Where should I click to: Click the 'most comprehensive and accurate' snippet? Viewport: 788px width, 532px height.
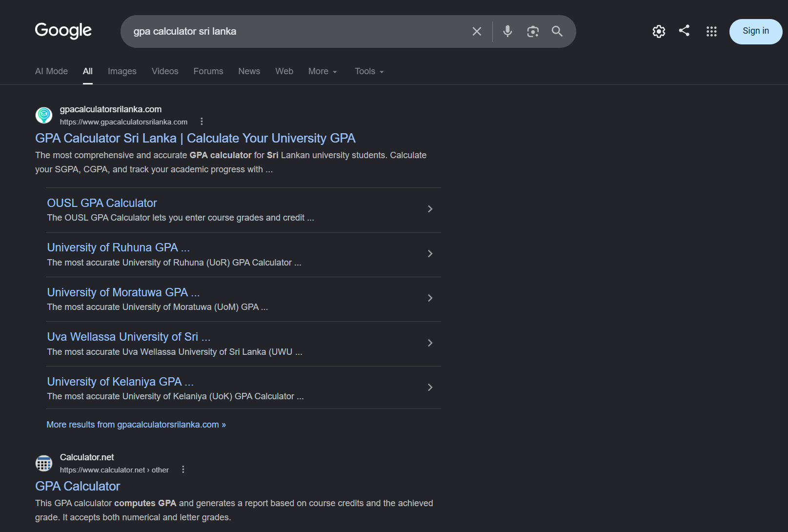coord(231,162)
